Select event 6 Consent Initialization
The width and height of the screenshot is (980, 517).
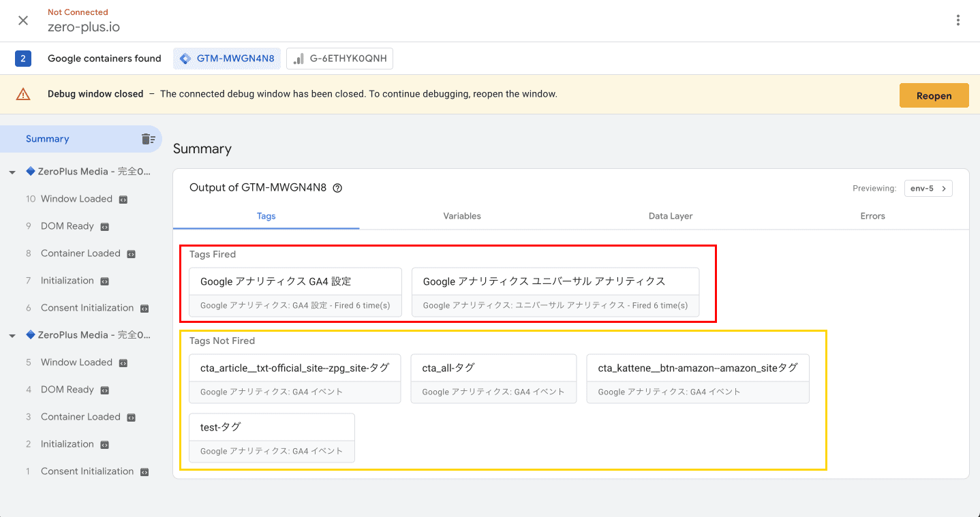(87, 308)
